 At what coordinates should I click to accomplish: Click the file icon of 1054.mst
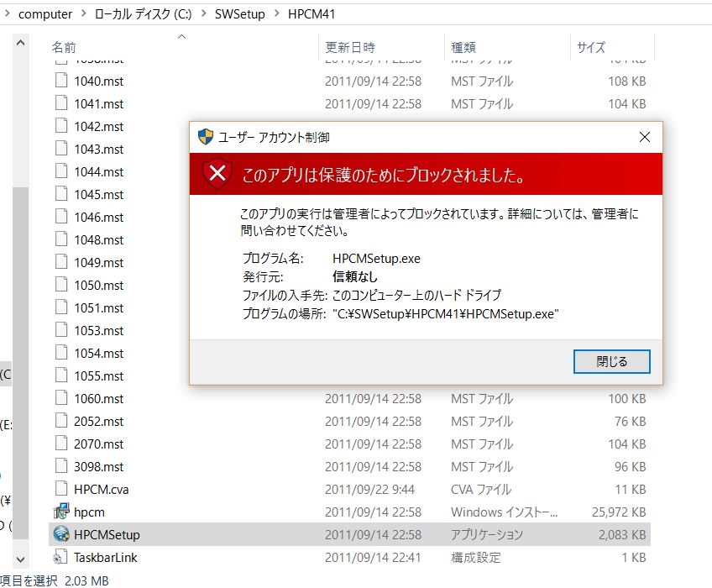[x=61, y=353]
